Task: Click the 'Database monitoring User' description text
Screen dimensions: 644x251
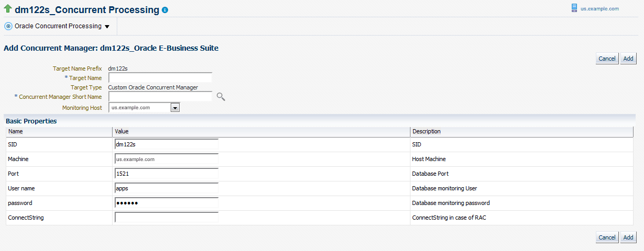Action: click(444, 188)
